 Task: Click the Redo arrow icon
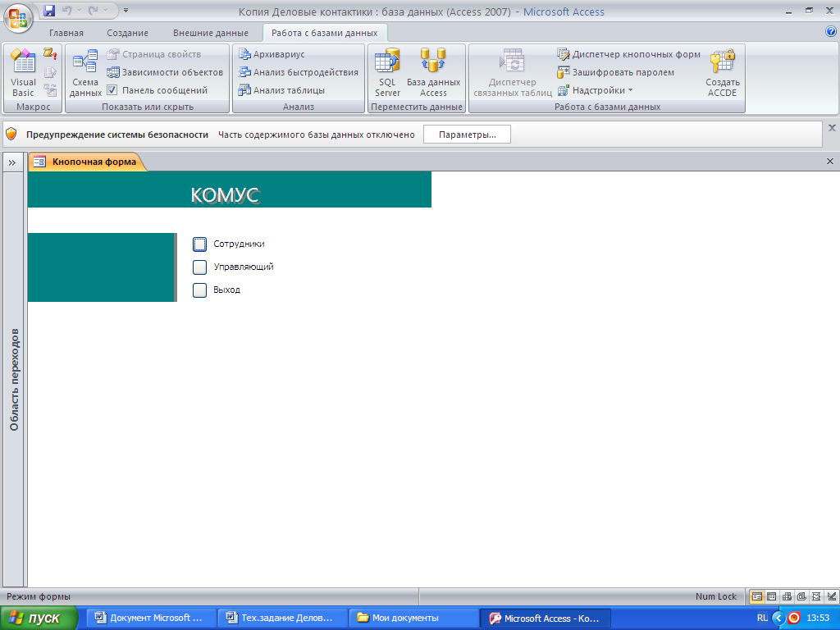coord(94,10)
